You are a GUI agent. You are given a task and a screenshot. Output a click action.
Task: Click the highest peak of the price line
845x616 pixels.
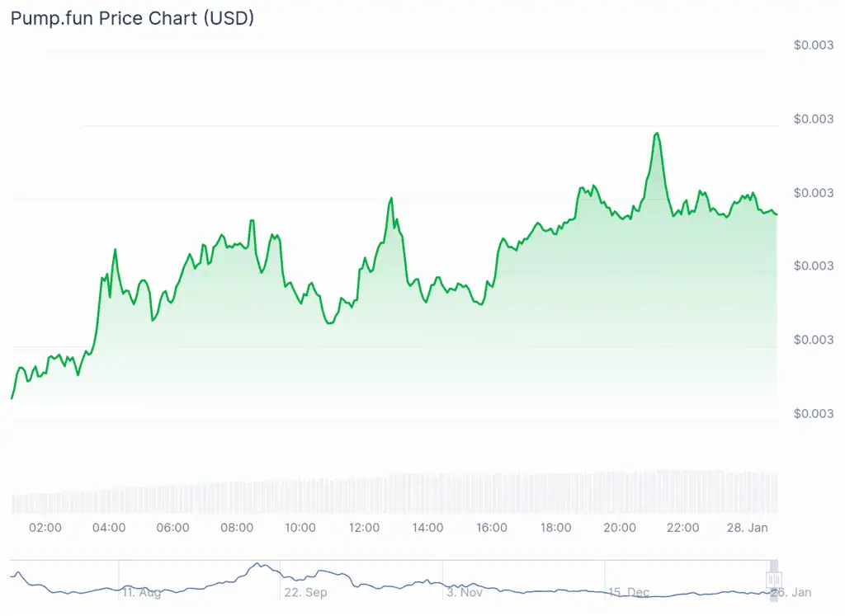click(x=657, y=133)
